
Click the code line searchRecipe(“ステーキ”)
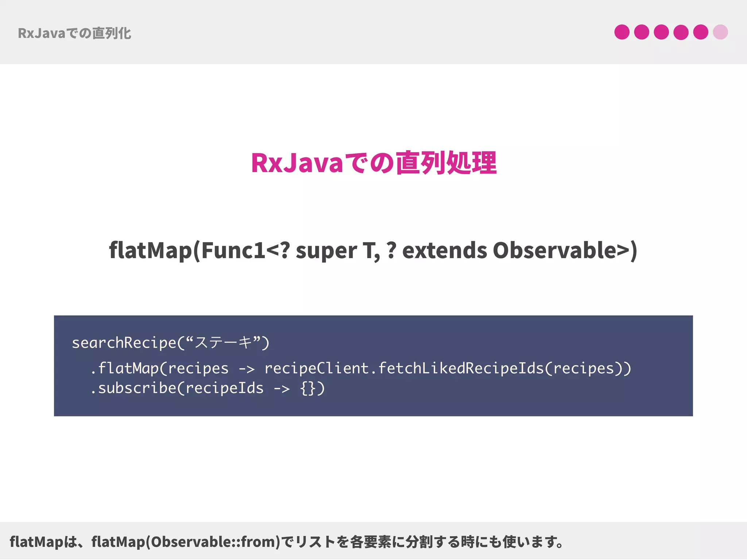(x=171, y=343)
